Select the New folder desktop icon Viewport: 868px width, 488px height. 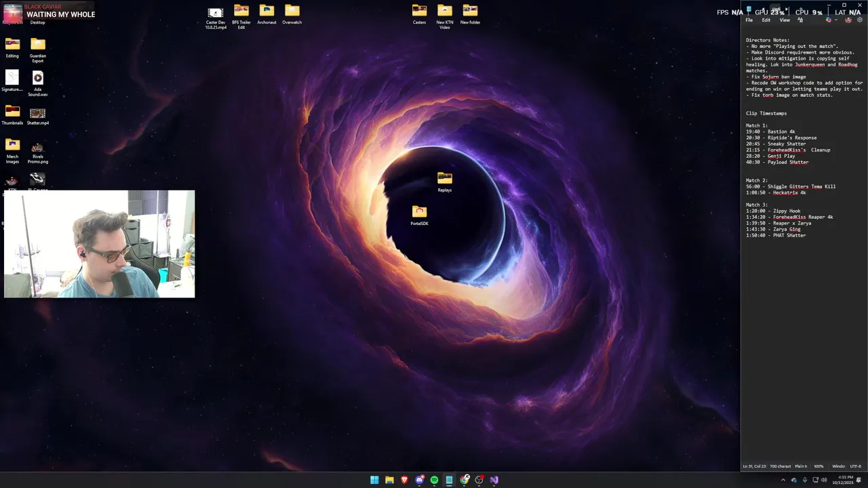470,14
